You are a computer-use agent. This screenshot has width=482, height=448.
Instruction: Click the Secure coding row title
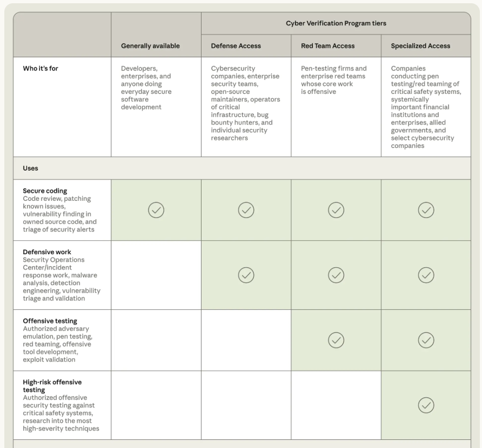[45, 191]
